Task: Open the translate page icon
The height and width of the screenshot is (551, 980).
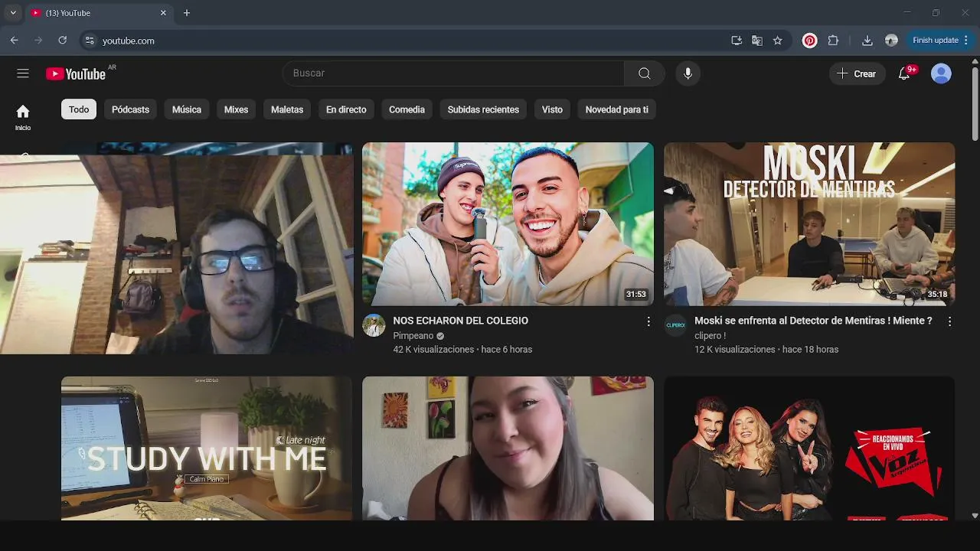Action: click(757, 41)
